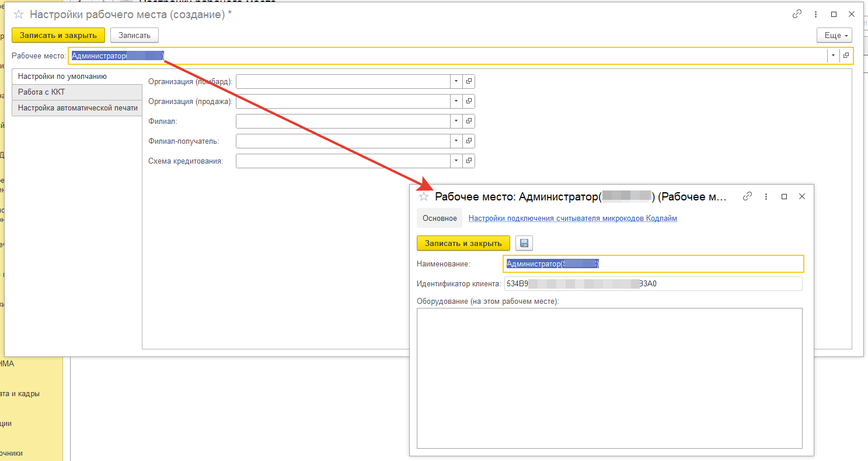Open Филиал item form icon
This screenshot has height=461, width=868.
click(x=468, y=122)
